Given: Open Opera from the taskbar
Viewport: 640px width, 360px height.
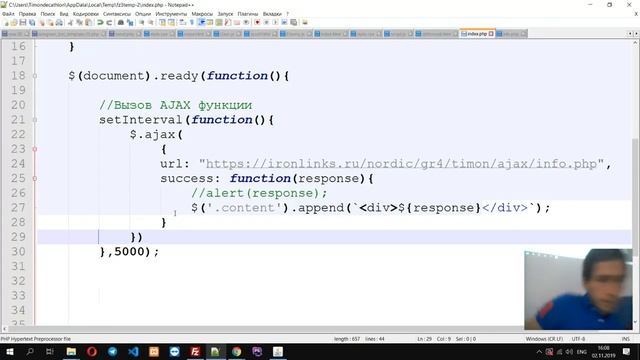Looking at the screenshot, I should click(92, 352).
